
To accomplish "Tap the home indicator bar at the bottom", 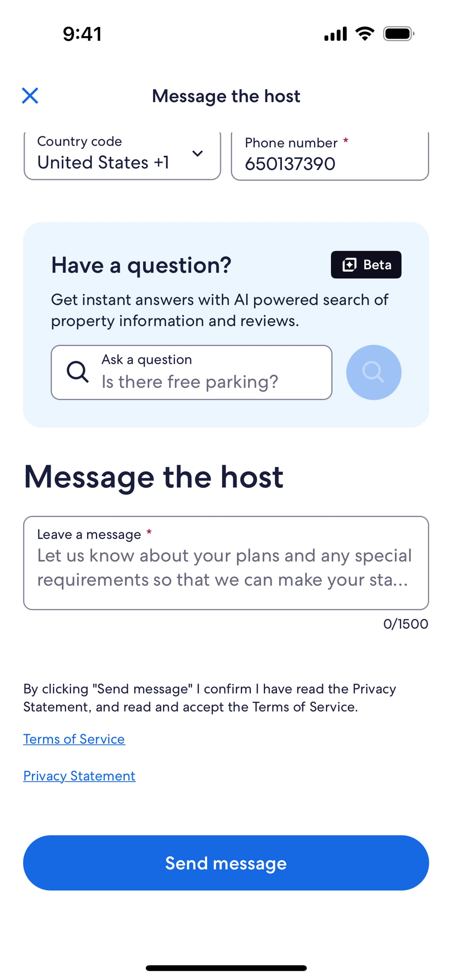I will (226, 968).
